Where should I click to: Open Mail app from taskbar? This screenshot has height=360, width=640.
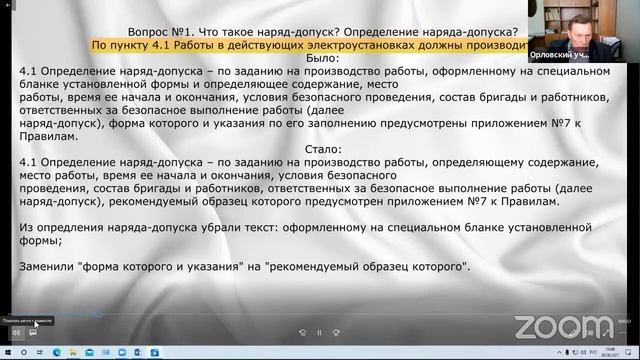click(89, 352)
